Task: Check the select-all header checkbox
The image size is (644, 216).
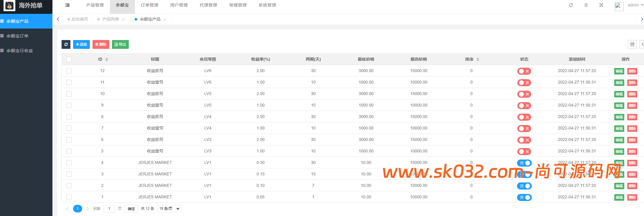Action: point(69,59)
